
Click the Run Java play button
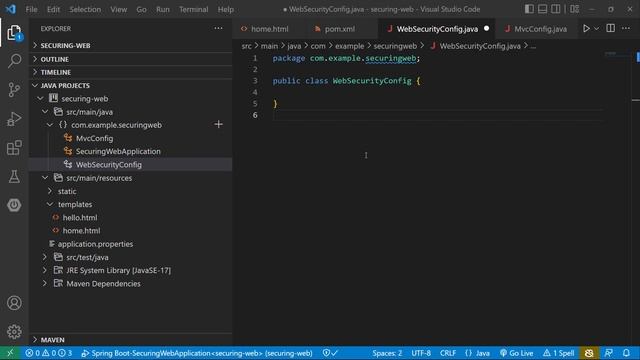(586, 29)
